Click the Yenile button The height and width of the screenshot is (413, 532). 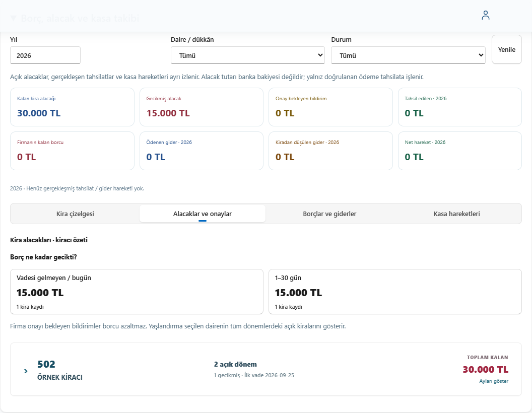(506, 49)
